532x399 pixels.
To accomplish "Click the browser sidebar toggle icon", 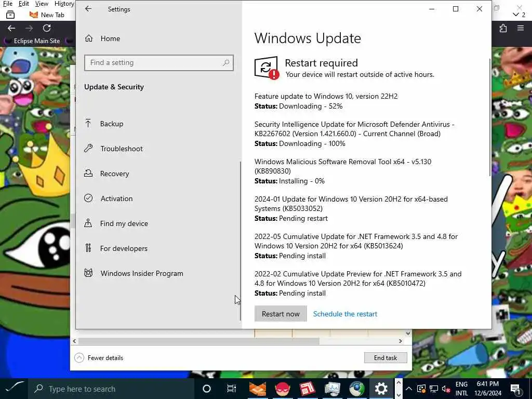I will click(10, 15).
